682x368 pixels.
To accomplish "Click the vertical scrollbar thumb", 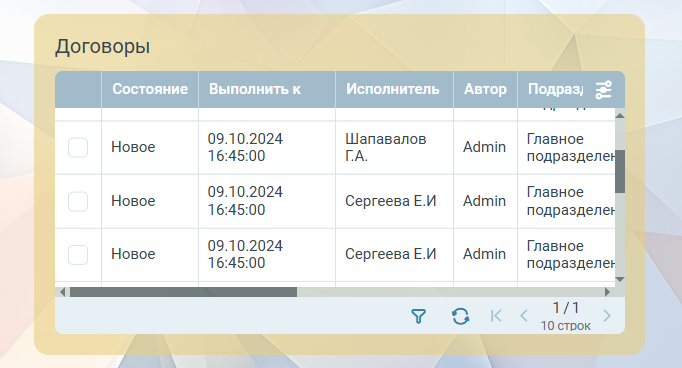I will coord(620,171).
